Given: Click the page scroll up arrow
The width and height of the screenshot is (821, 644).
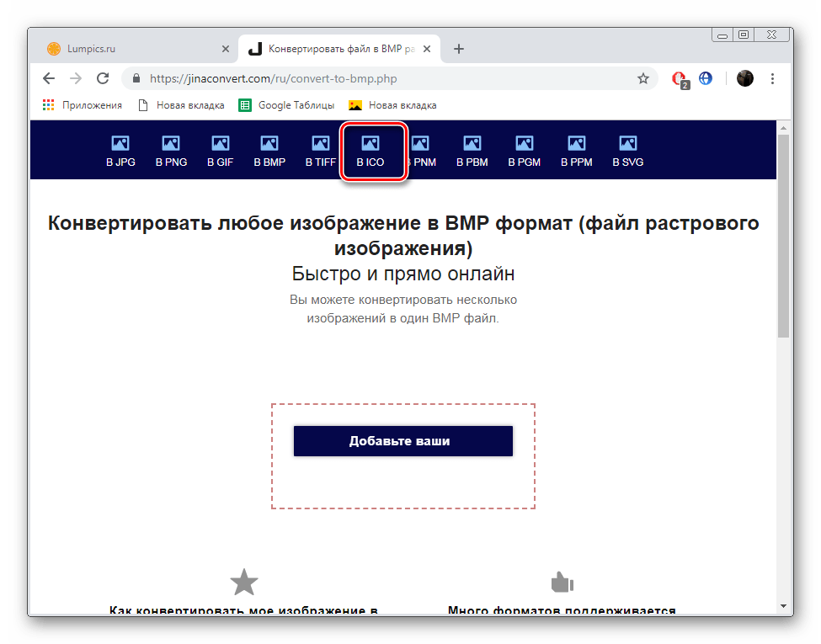Looking at the screenshot, I should 783,127.
